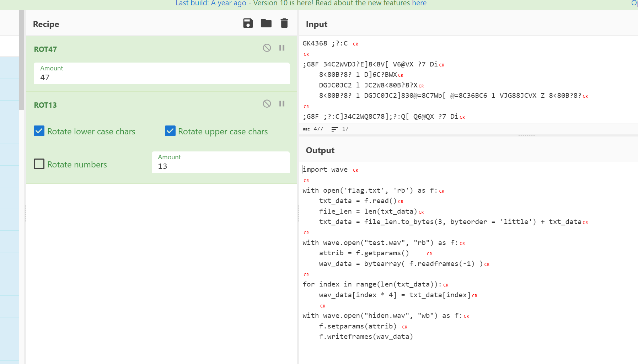Screen dimensions: 638x364
Task: Edit the ROT13 Amount field
Action: coord(221,162)
